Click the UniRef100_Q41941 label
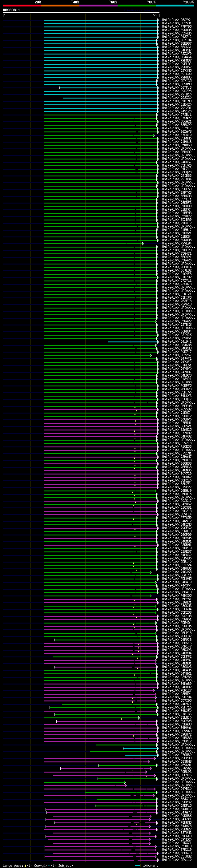The image size is (197, 868). click(177, 341)
